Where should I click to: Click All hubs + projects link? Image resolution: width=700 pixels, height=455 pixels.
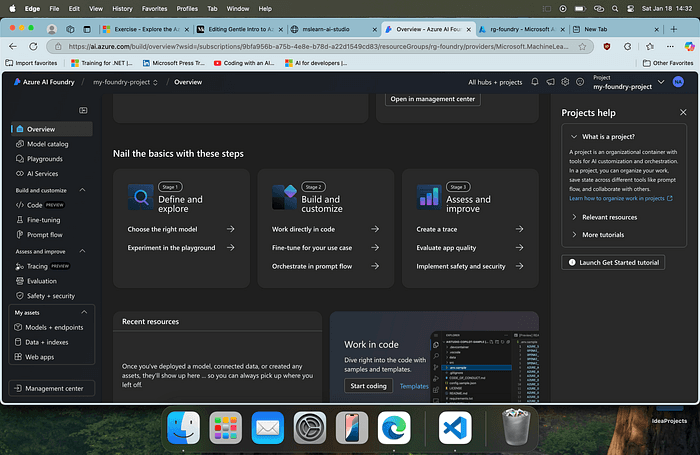pyautogui.click(x=495, y=82)
